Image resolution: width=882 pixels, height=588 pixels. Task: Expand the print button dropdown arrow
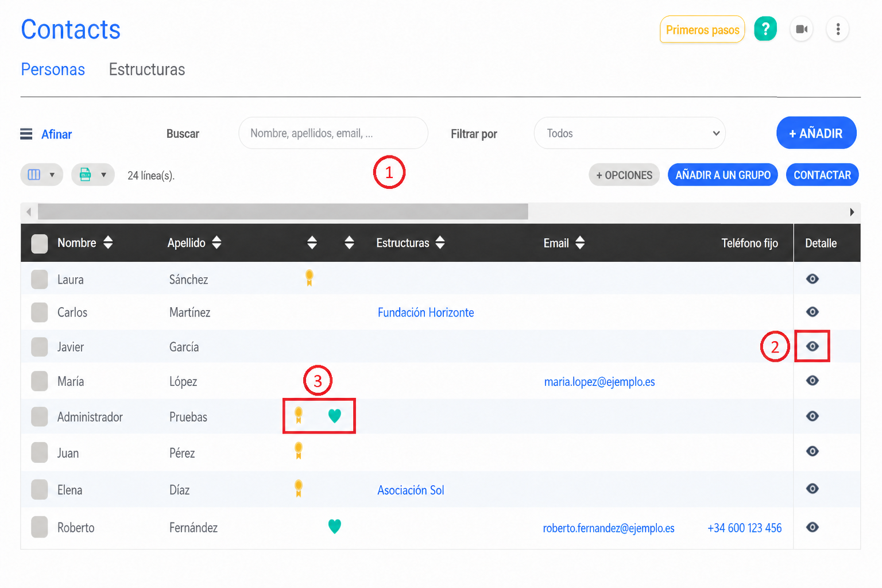[x=104, y=175]
